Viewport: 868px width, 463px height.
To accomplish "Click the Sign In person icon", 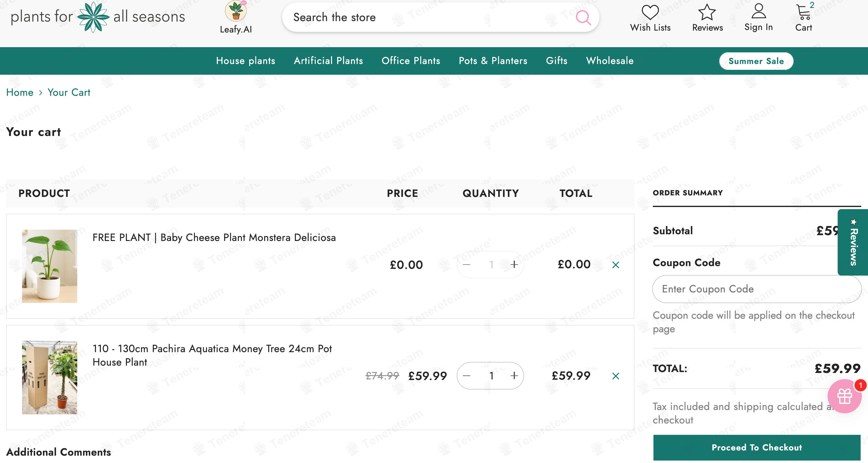I will click(759, 11).
